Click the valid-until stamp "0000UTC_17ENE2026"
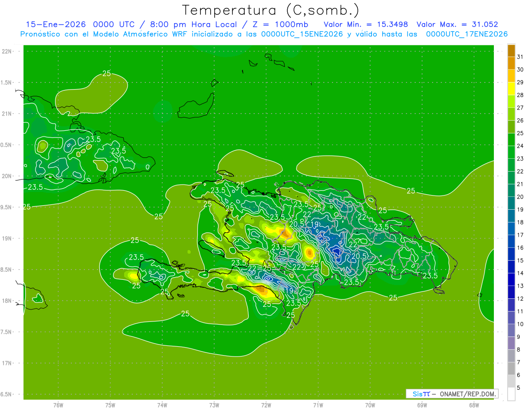 coord(467,34)
